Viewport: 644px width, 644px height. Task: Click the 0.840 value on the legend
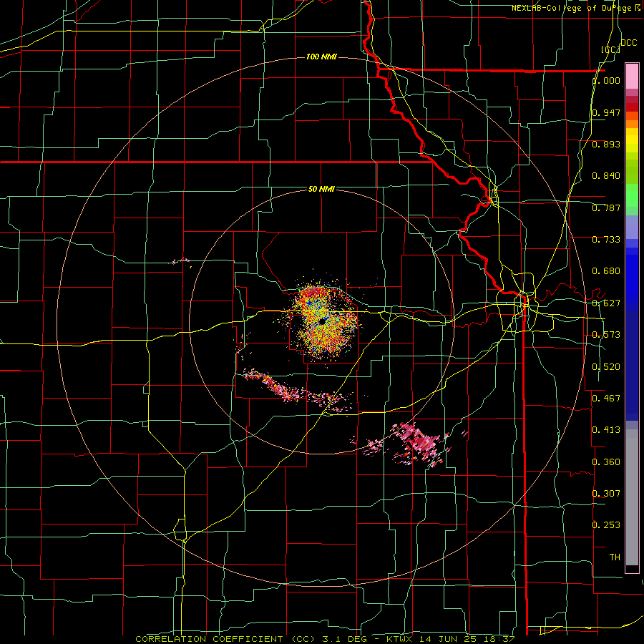[606, 176]
